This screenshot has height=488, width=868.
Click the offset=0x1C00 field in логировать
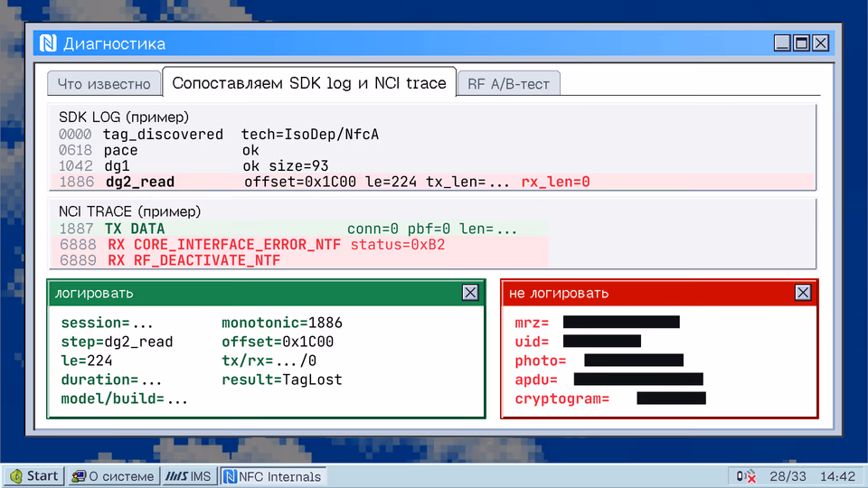tap(278, 342)
